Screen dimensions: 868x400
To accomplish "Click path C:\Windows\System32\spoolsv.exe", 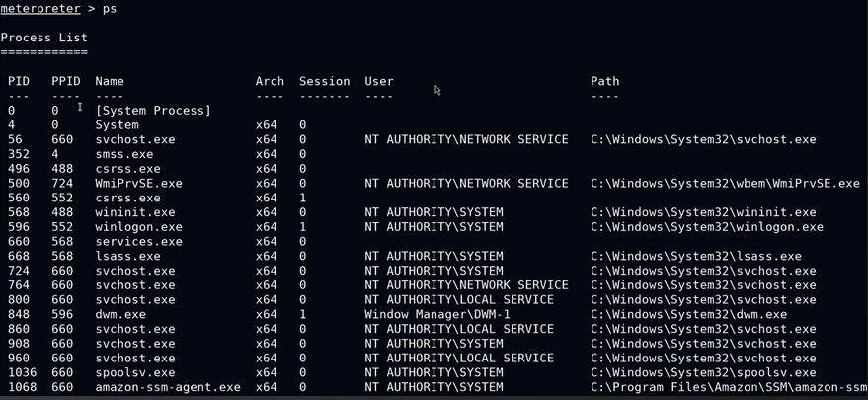I will coord(703,372).
